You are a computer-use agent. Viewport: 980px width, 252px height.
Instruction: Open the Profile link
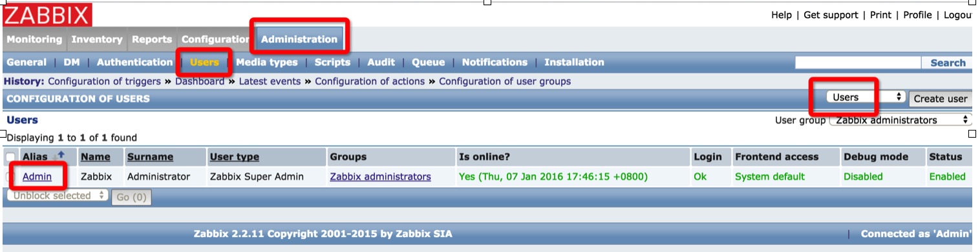(x=917, y=15)
